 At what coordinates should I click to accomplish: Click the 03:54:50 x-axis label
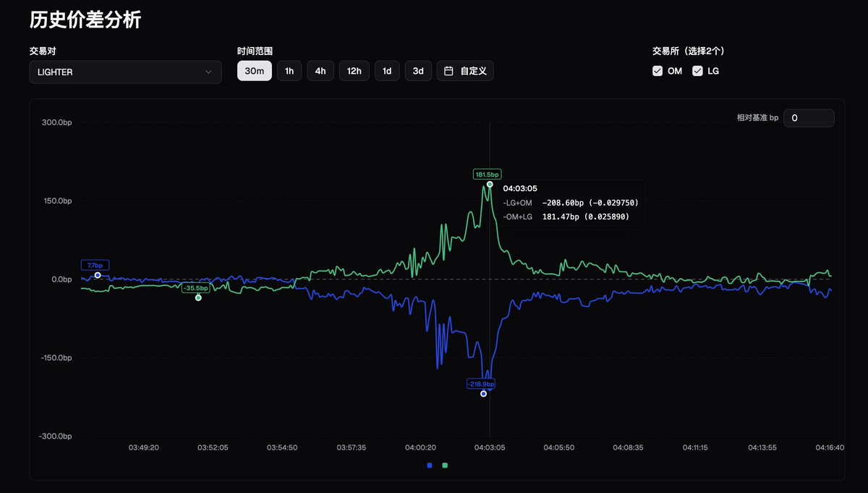tap(282, 448)
